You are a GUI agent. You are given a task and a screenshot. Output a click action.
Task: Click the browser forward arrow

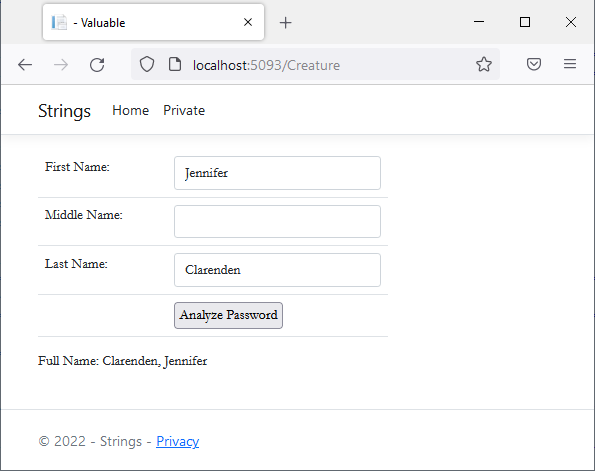(x=61, y=65)
